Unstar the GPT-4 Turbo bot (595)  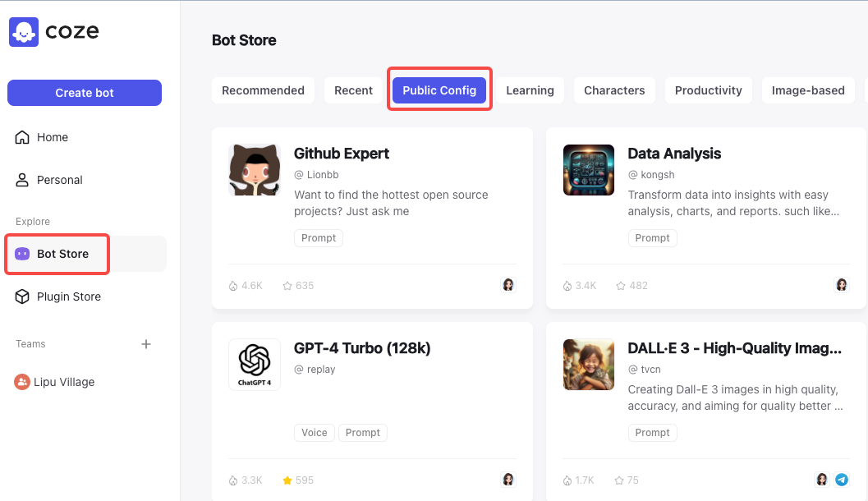point(287,480)
